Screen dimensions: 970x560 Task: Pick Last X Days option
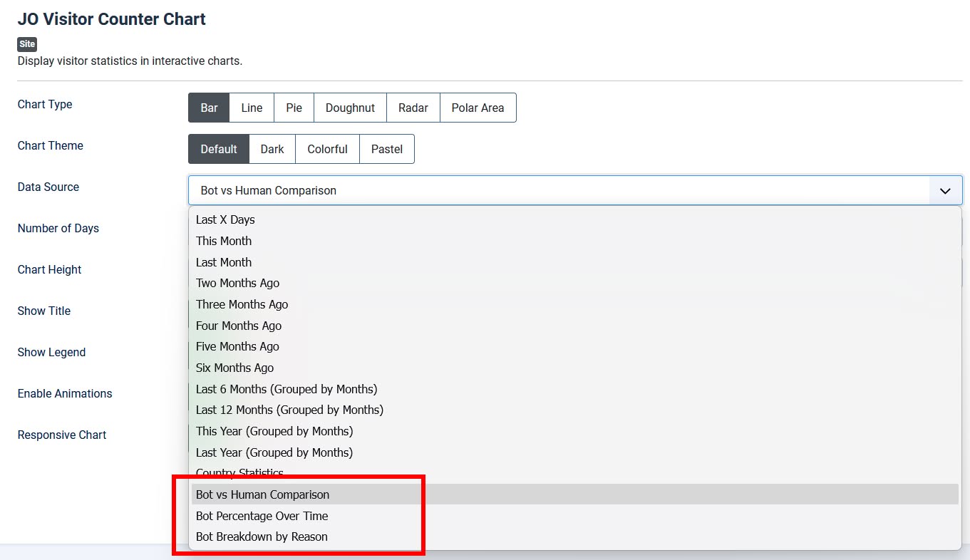pyautogui.click(x=575, y=219)
